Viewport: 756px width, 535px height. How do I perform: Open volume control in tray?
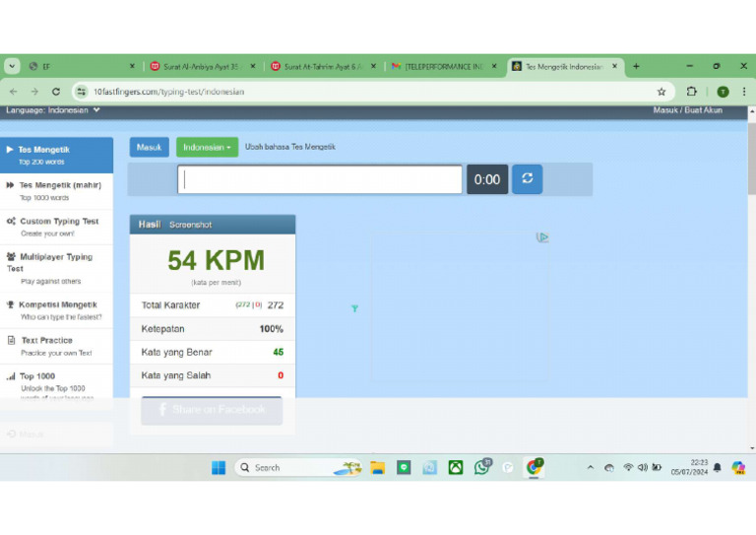pyautogui.click(x=642, y=467)
